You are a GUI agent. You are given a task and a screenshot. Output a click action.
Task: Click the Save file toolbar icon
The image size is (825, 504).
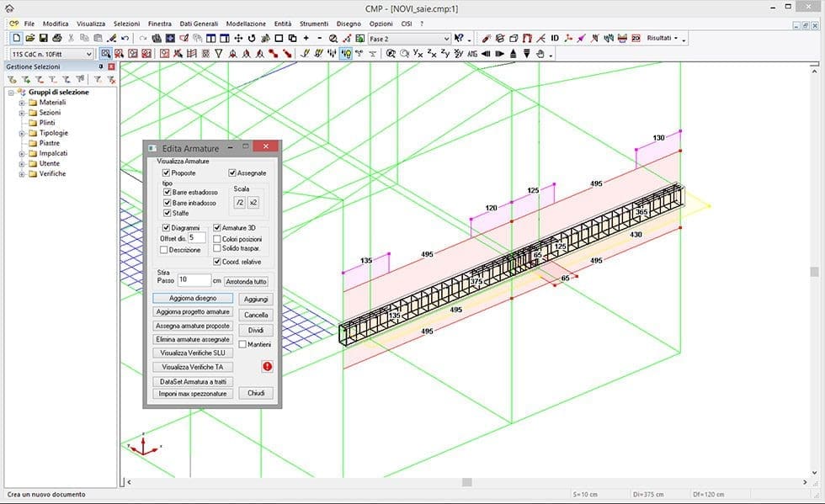pos(42,39)
